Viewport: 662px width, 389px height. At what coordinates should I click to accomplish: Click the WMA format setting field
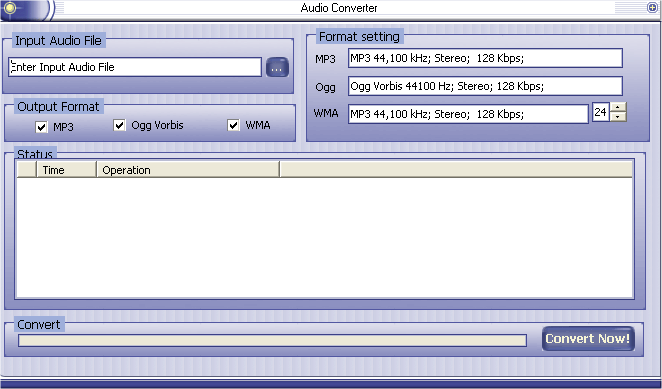(468, 114)
